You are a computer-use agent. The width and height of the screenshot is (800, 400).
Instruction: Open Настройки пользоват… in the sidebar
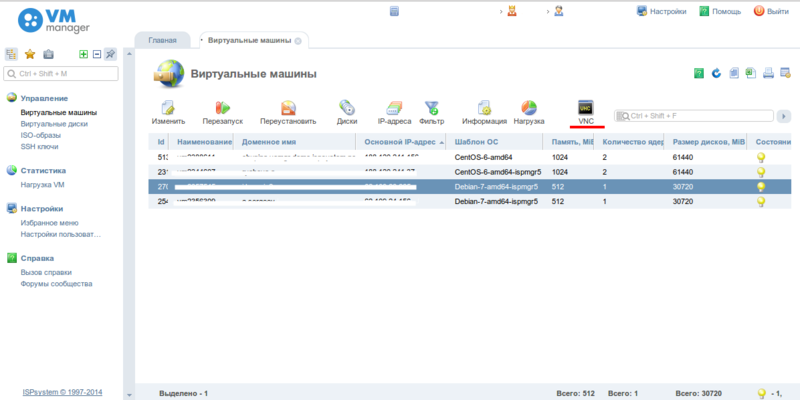(61, 234)
